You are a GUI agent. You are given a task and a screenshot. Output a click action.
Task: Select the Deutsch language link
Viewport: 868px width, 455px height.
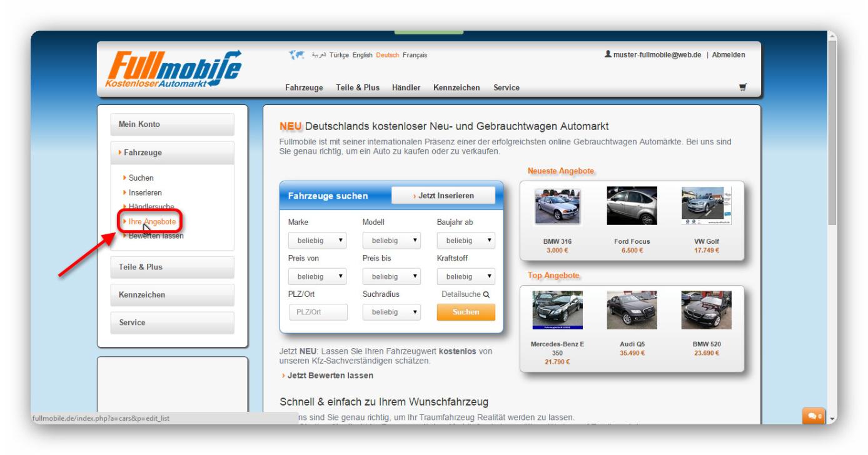point(388,55)
